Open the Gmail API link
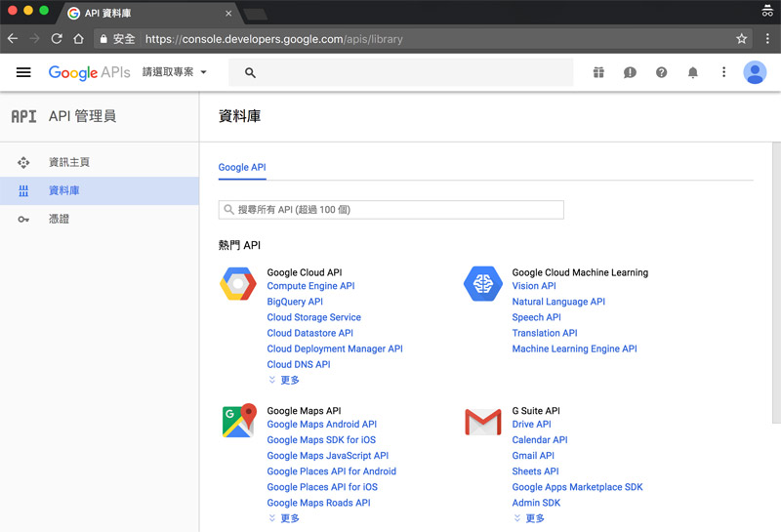This screenshot has width=781, height=532. tap(533, 456)
